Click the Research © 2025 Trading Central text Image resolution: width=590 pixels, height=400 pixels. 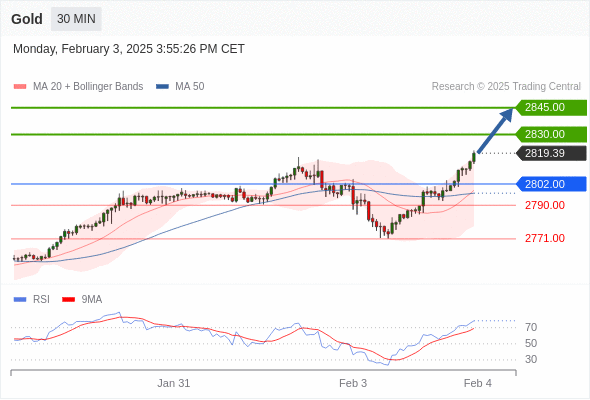506,87
